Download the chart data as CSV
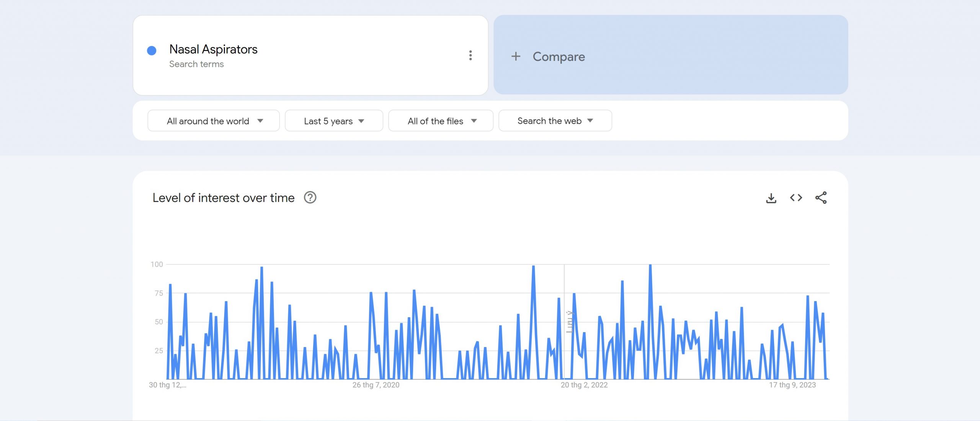980x421 pixels. (771, 198)
